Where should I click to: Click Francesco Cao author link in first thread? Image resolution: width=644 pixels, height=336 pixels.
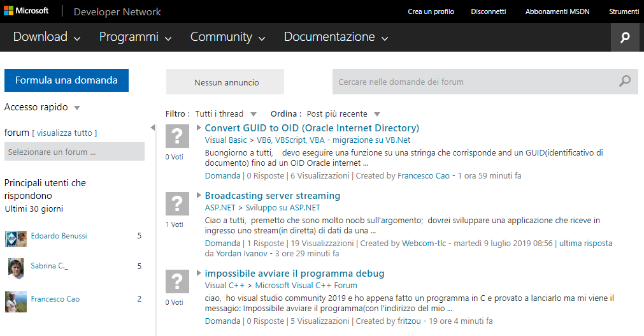(424, 175)
